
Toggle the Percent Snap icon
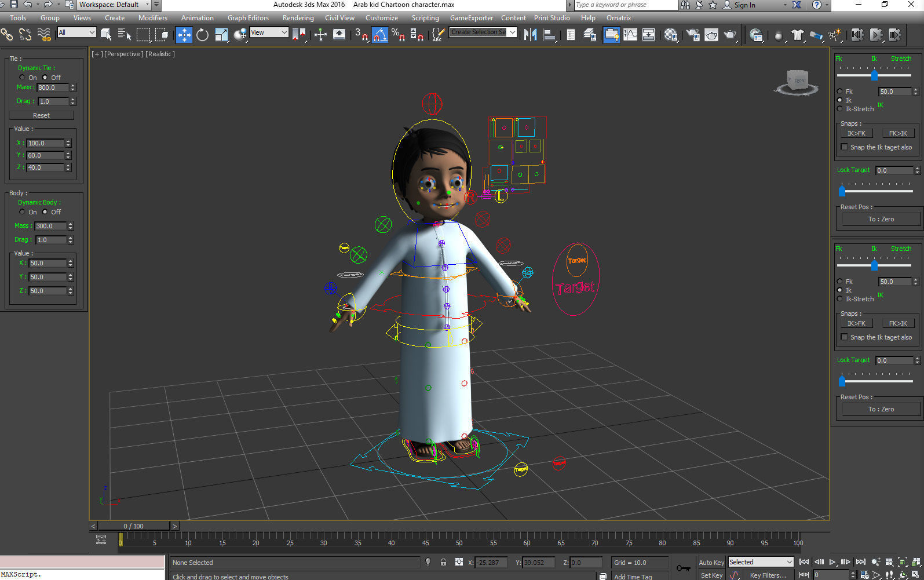pyautogui.click(x=398, y=35)
